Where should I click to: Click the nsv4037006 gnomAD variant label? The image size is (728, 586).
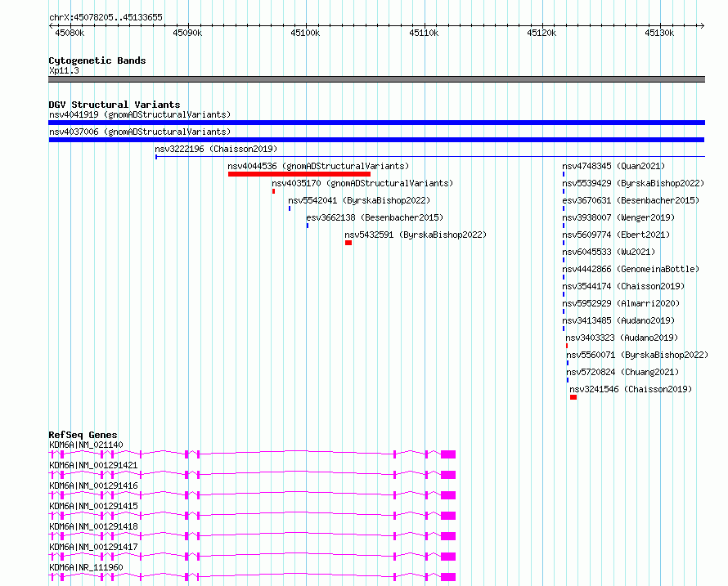coord(140,132)
